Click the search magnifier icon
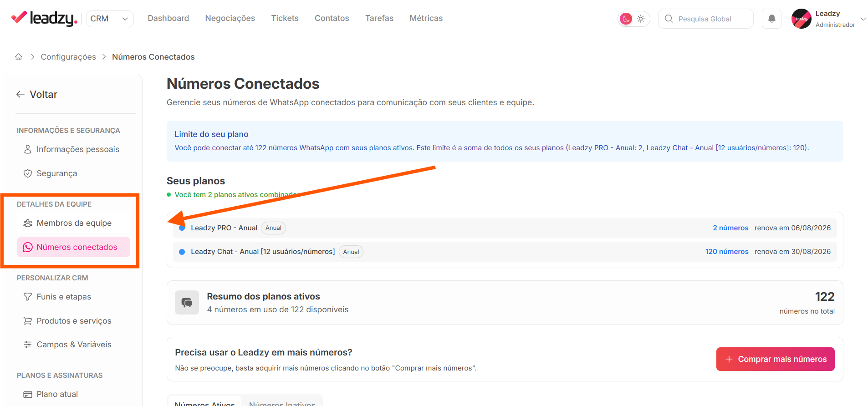868x406 pixels. (x=669, y=19)
